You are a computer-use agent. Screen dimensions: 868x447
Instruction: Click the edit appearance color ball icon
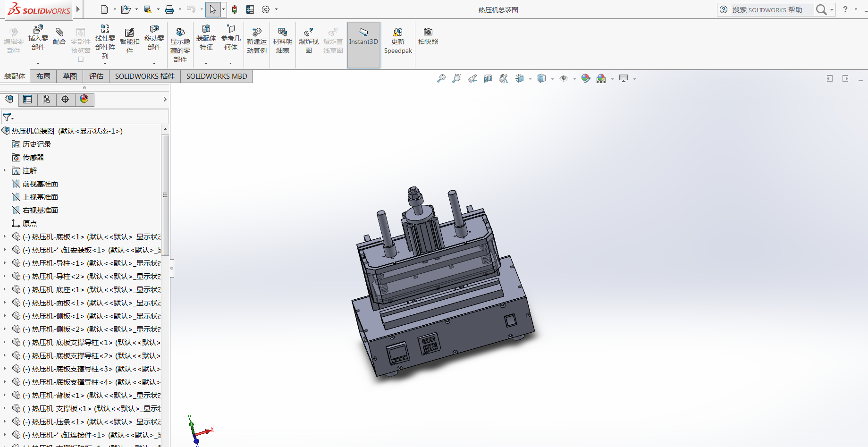tap(586, 78)
